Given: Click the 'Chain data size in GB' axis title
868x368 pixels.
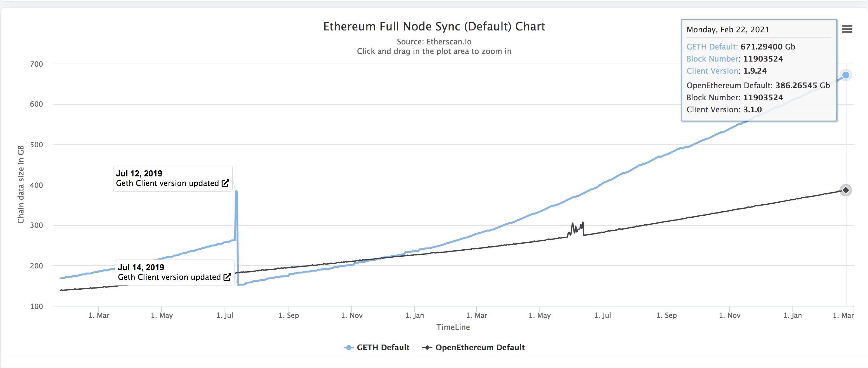Looking at the screenshot, I should click(21, 184).
